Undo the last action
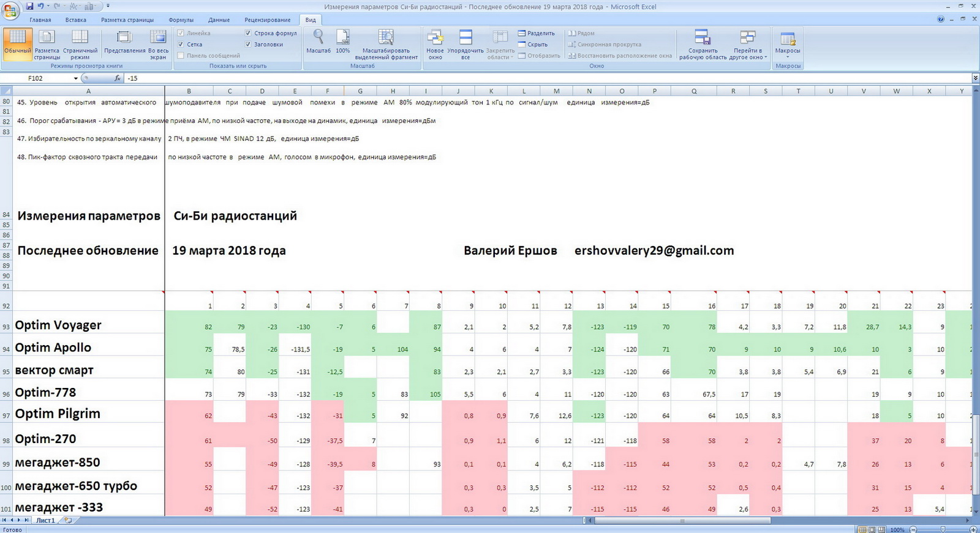The image size is (980, 533). point(41,6)
